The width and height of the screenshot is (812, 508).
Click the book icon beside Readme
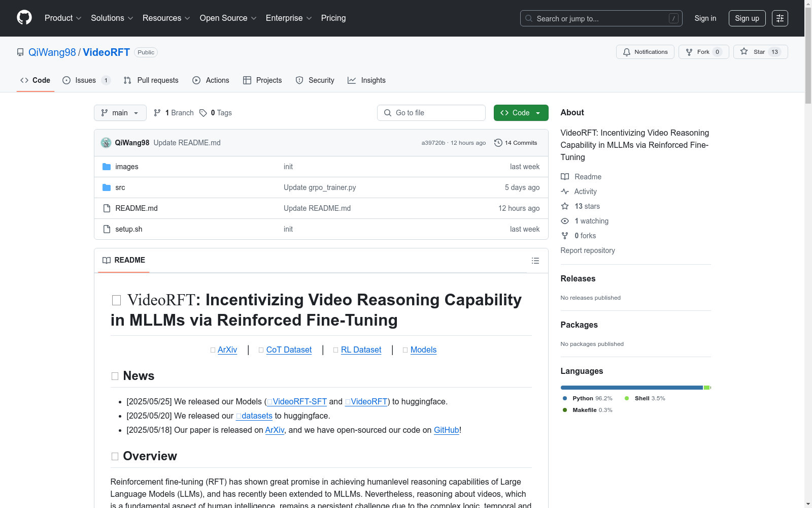pyautogui.click(x=565, y=177)
